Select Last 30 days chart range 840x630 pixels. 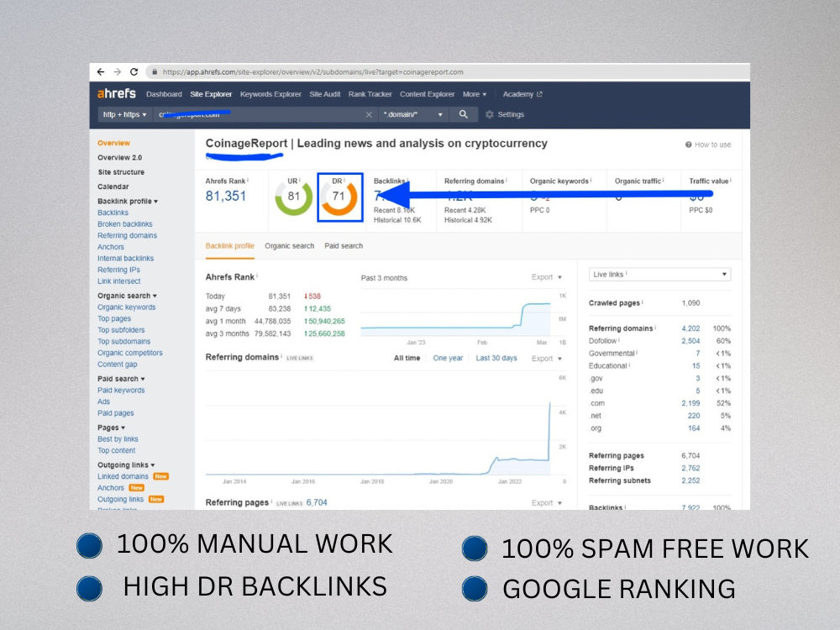pos(496,358)
